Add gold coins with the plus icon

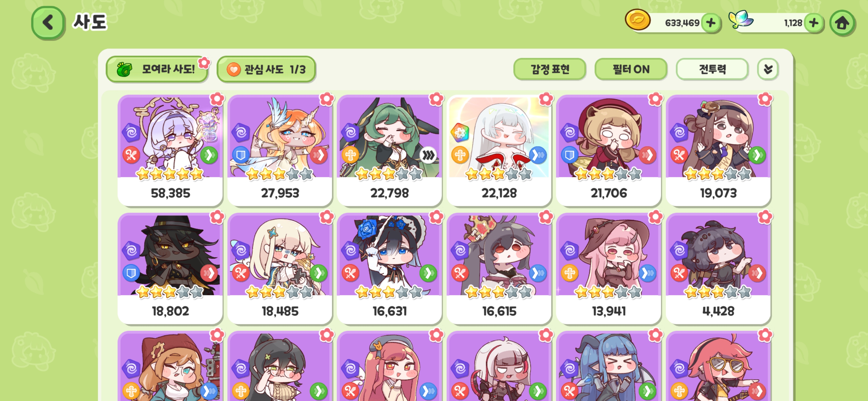(711, 23)
